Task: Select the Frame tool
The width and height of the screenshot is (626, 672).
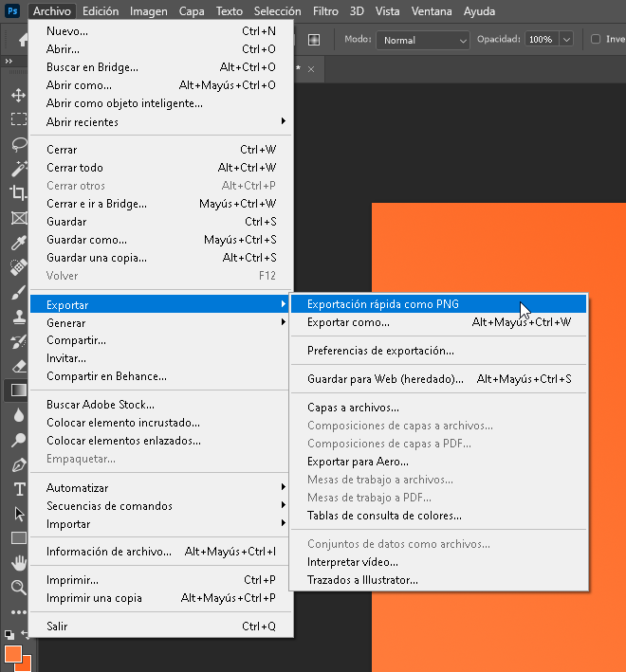Action: click(x=18, y=218)
